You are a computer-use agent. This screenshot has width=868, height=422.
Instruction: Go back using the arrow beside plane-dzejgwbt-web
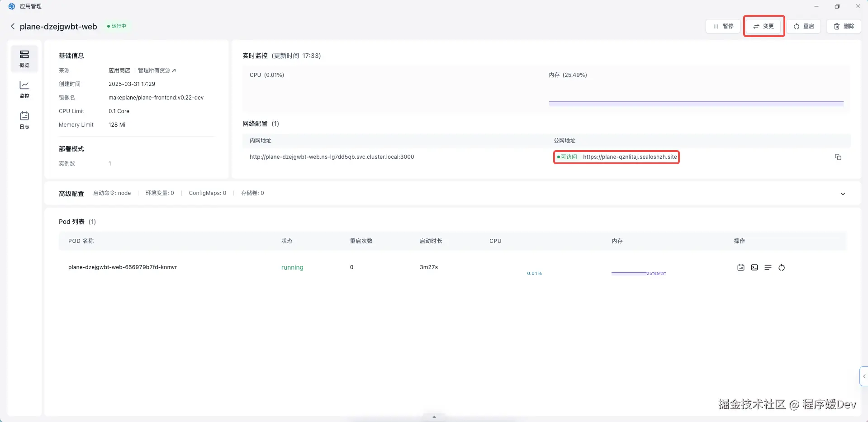coord(13,27)
